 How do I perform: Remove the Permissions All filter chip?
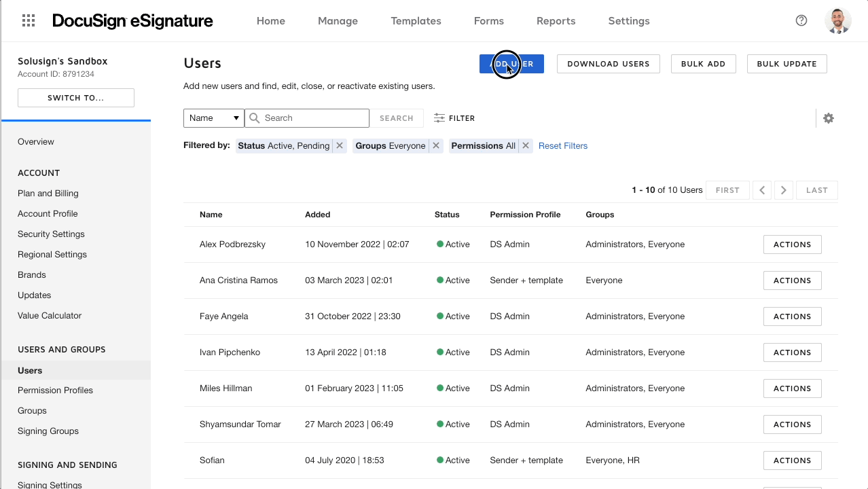point(526,146)
